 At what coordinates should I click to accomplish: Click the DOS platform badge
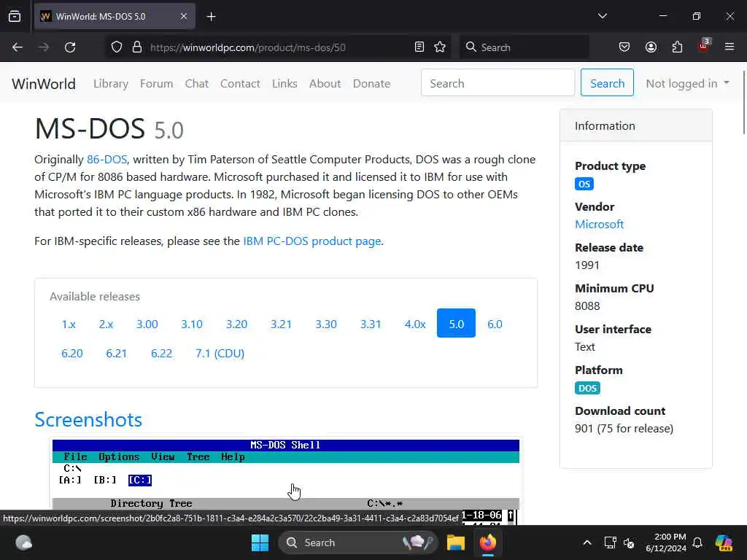[587, 388]
